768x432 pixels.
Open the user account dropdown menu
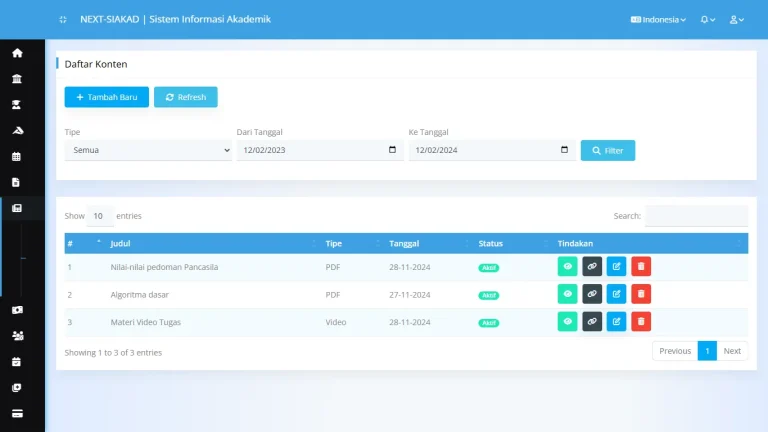pos(737,19)
